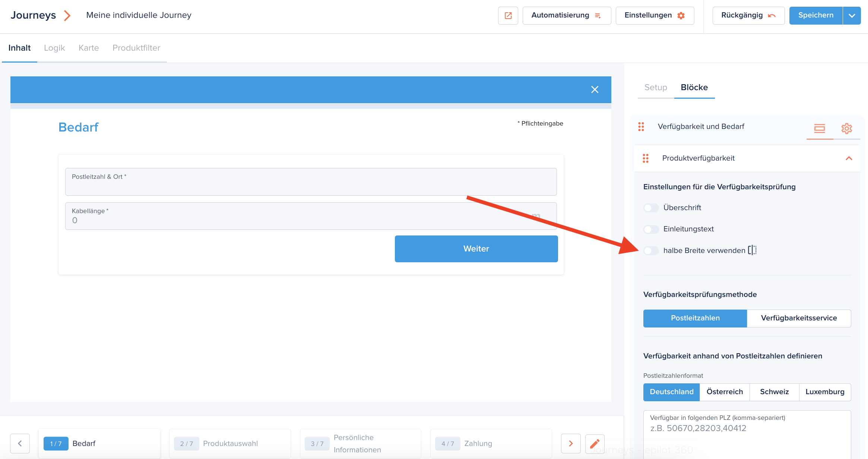
Task: Click the PLZ komma-separiert text field
Action: coord(747,434)
